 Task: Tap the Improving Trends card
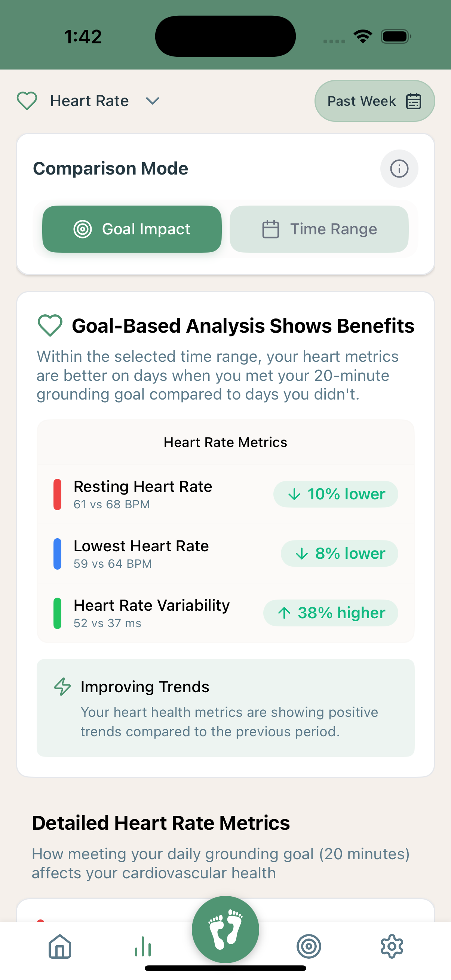[x=225, y=708]
